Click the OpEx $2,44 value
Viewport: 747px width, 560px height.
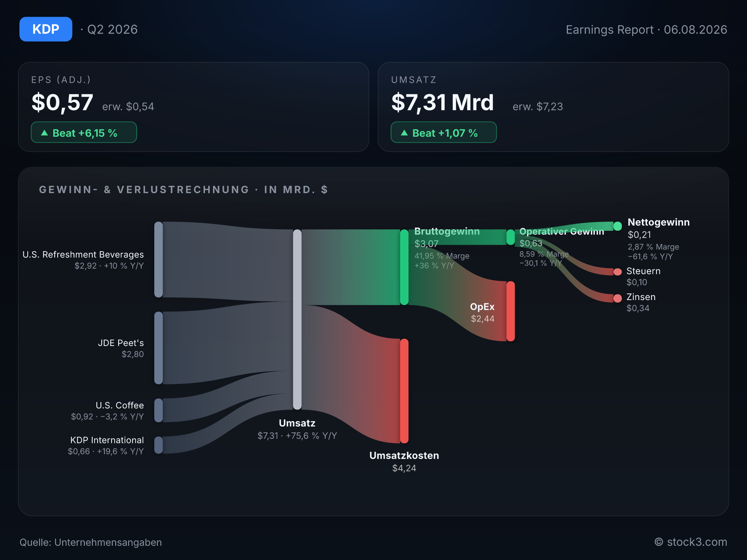pyautogui.click(x=483, y=319)
